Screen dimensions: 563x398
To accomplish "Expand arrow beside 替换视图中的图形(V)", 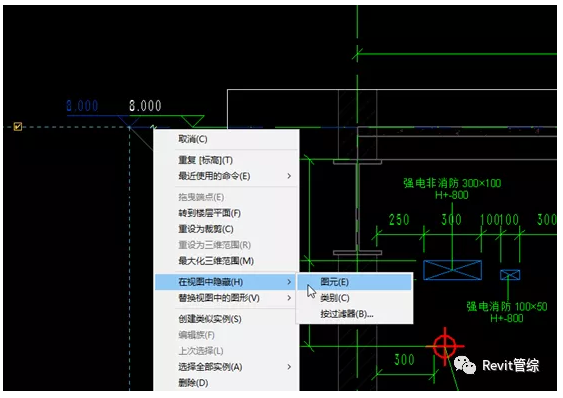I will [x=289, y=298].
